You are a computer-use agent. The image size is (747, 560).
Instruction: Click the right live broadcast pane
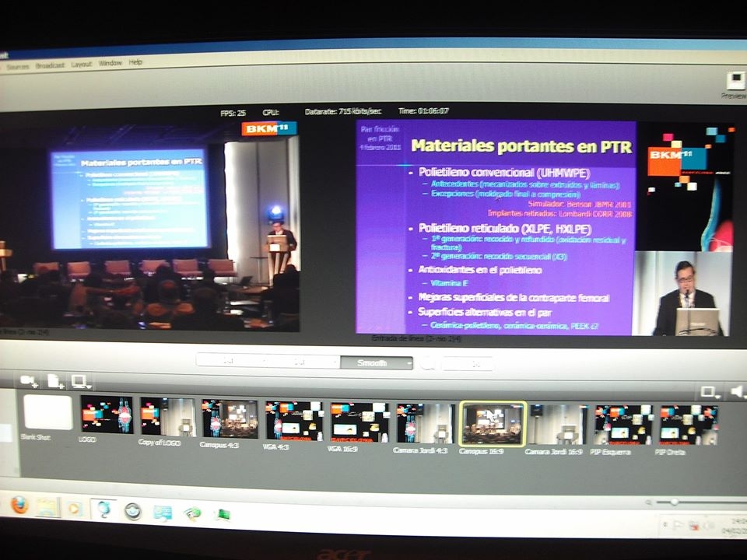(544, 228)
